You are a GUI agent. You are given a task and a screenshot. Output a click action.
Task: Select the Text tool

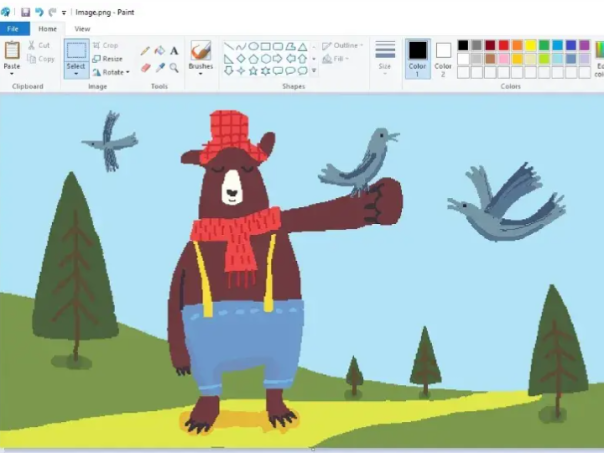pos(174,51)
